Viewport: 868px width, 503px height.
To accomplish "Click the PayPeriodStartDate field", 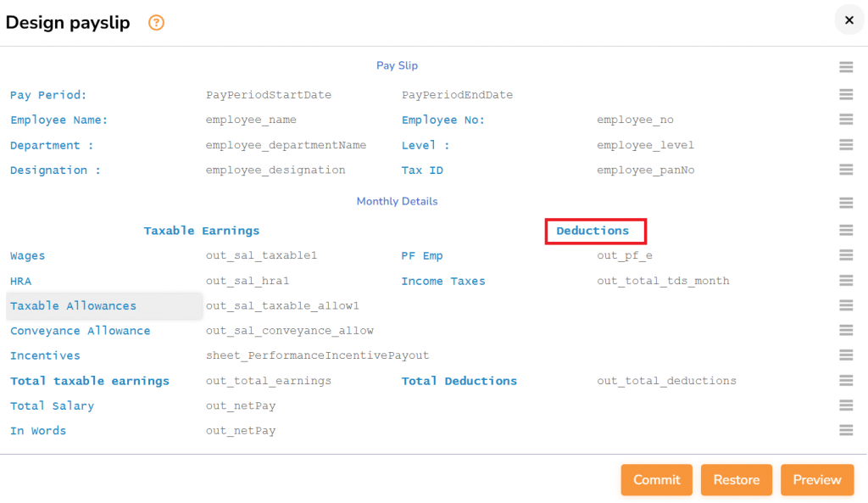I will [x=269, y=95].
